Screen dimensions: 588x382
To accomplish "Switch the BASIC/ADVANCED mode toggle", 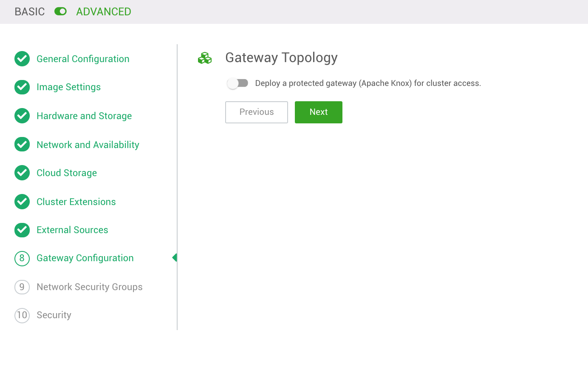I will (x=61, y=11).
